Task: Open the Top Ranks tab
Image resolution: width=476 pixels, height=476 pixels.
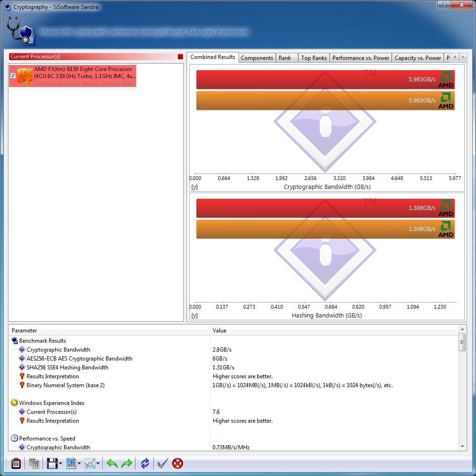Action: coord(314,58)
